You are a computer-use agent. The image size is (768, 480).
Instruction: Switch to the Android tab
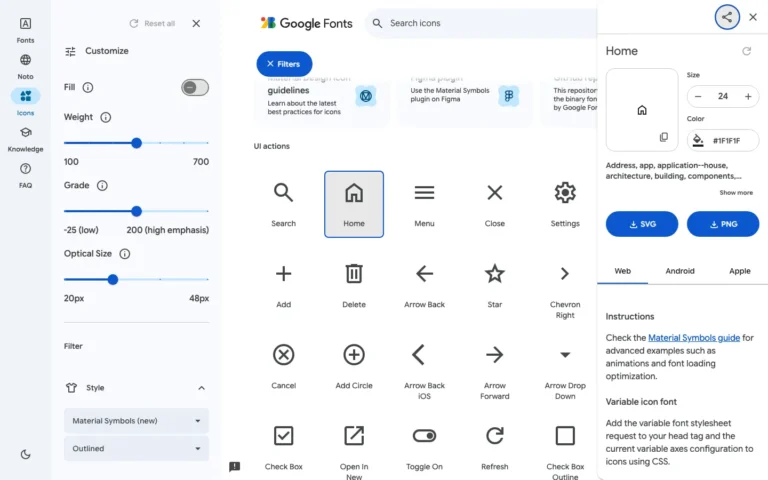tap(680, 271)
